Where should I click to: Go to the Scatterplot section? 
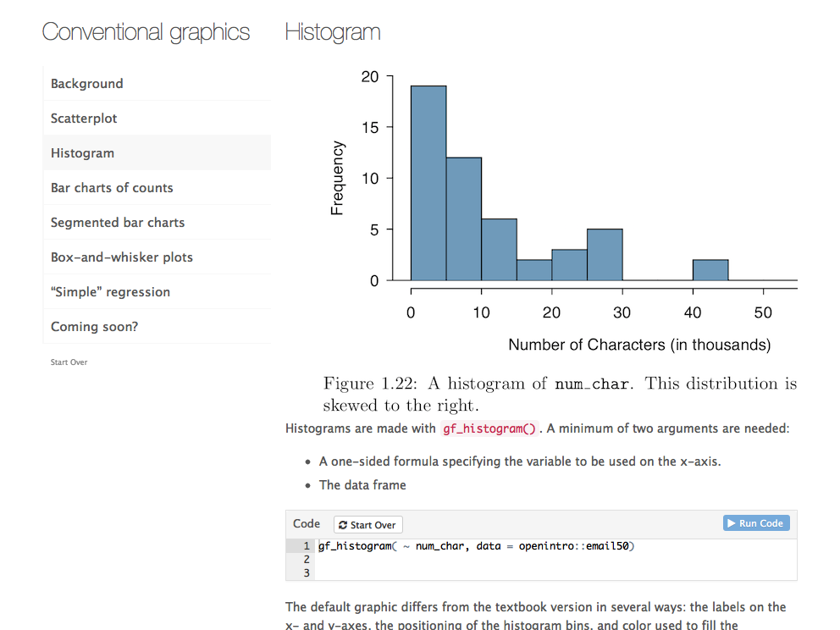point(84,119)
